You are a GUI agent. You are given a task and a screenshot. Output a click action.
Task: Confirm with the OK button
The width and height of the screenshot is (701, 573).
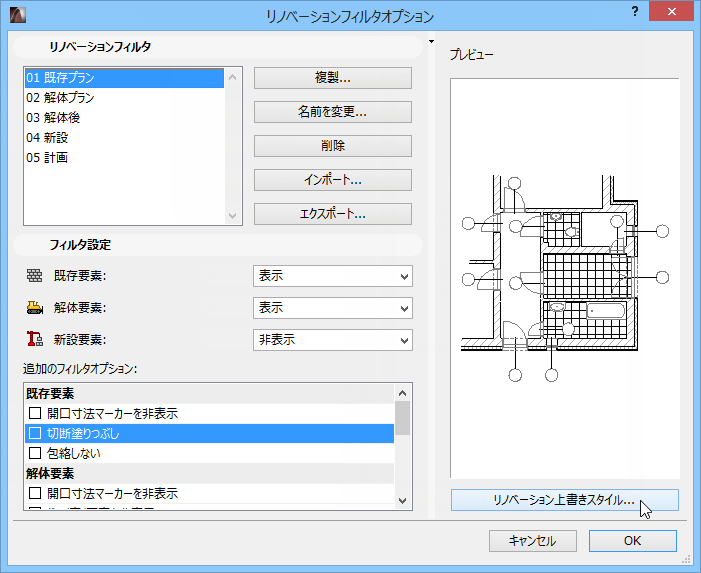tap(633, 541)
